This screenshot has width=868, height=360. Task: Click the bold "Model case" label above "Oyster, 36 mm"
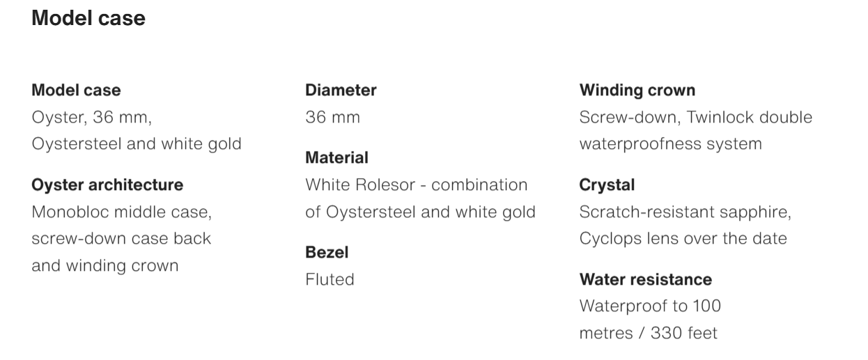(76, 91)
